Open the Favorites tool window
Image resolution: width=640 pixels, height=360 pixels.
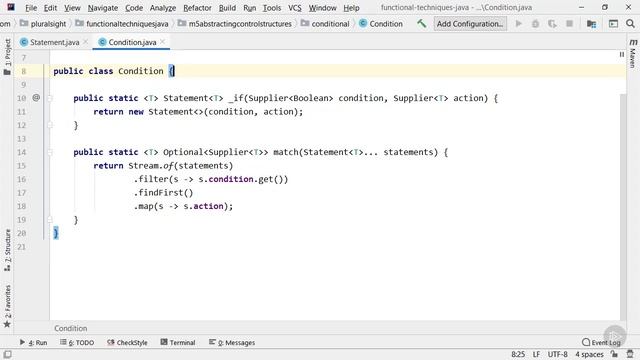tap(7, 306)
